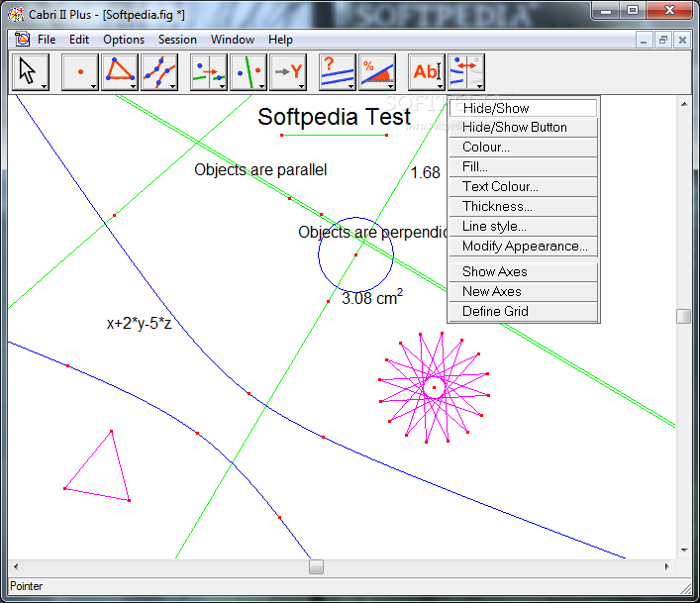700x603 pixels.
Task: Click the Cabri application icon in title bar
Action: coord(16,14)
